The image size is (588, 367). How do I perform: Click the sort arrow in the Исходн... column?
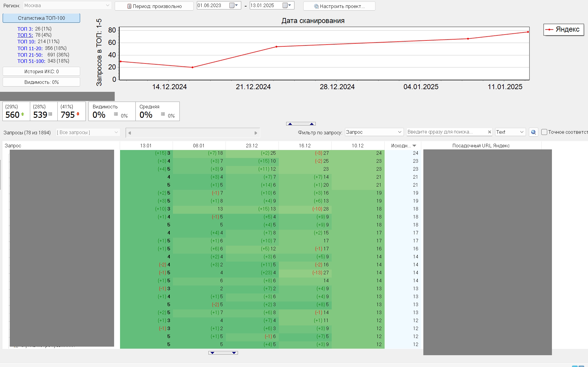click(x=414, y=146)
